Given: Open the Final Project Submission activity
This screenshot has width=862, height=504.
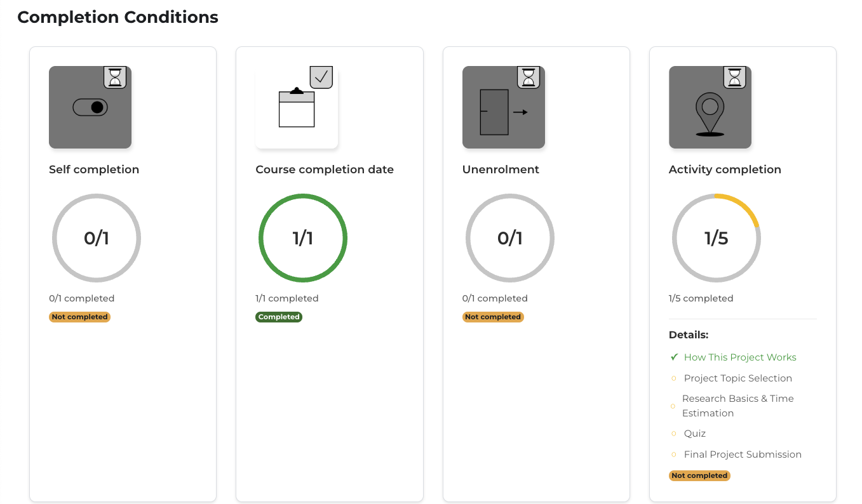Looking at the screenshot, I should (x=742, y=454).
